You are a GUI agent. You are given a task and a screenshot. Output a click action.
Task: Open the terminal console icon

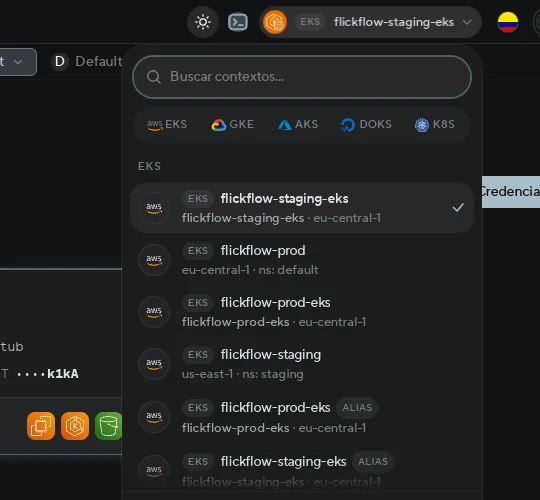tap(238, 22)
